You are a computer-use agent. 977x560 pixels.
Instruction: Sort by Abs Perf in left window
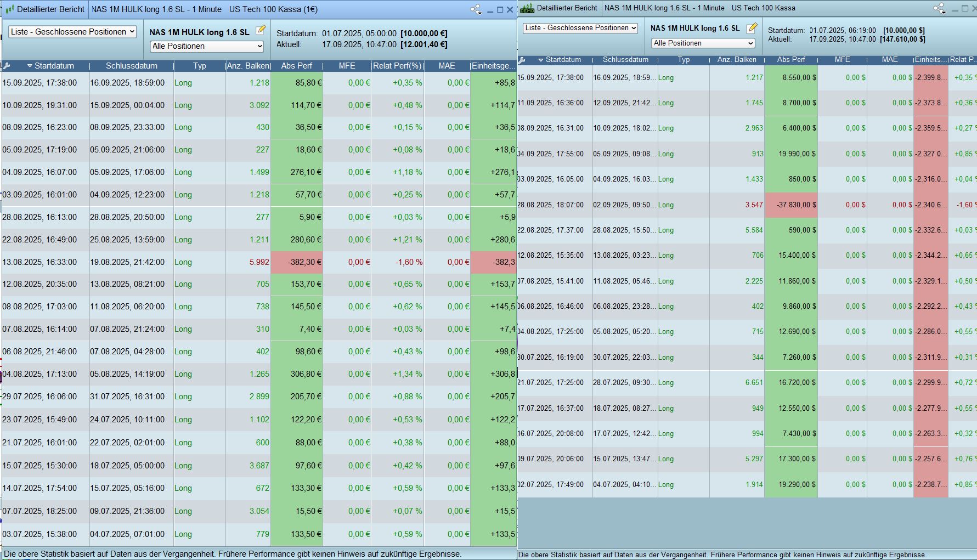(x=296, y=66)
